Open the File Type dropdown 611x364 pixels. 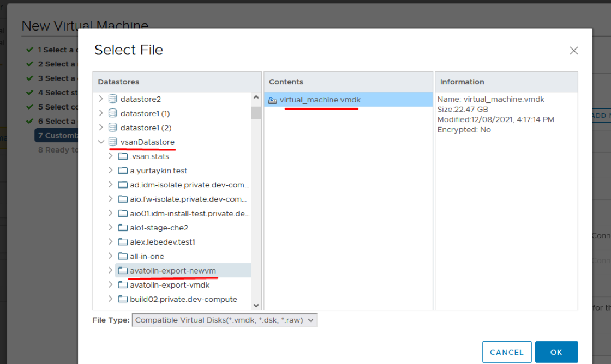pos(224,320)
